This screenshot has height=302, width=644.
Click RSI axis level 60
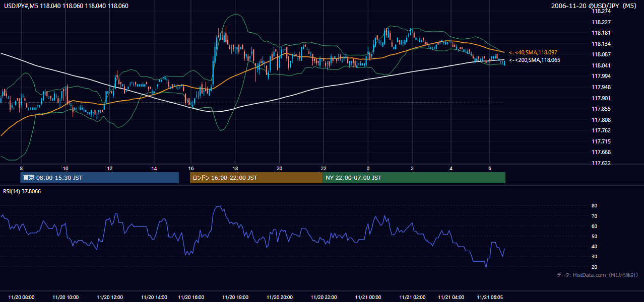click(x=595, y=226)
